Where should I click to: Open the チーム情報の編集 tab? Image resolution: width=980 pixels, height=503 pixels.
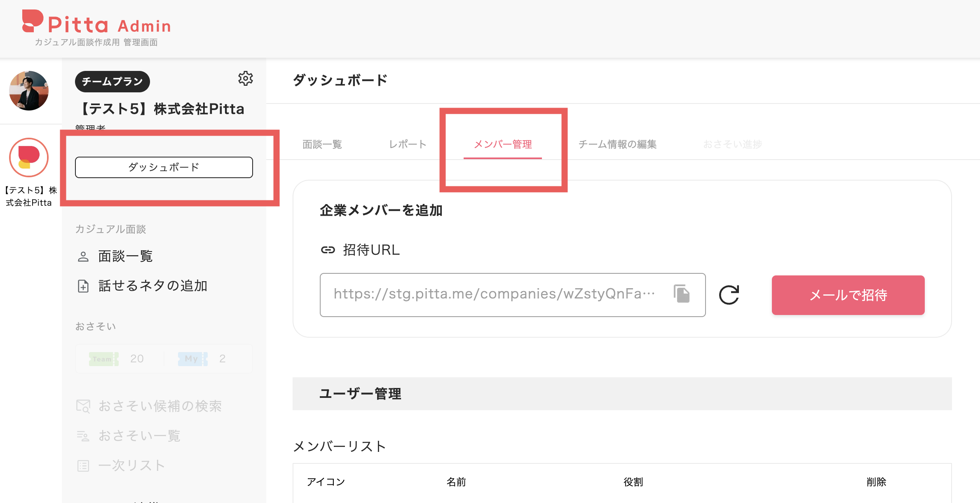click(617, 144)
